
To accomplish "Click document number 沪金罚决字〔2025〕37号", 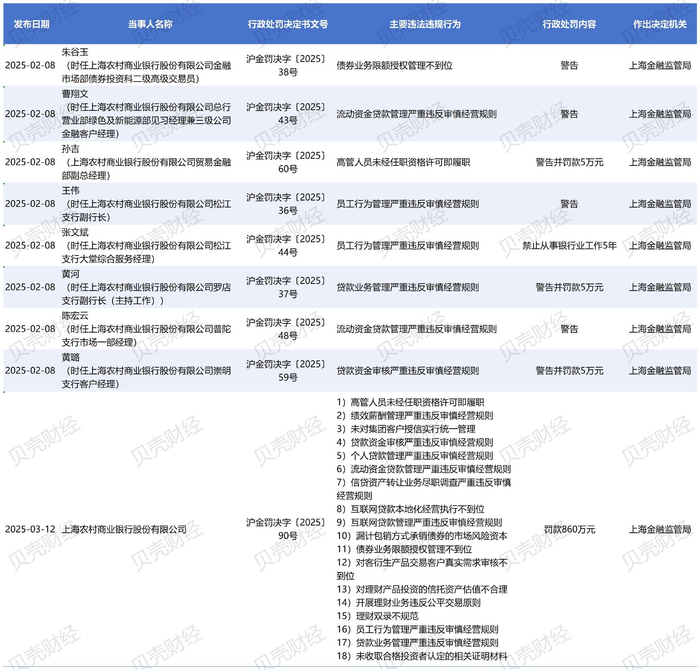I will point(288,287).
